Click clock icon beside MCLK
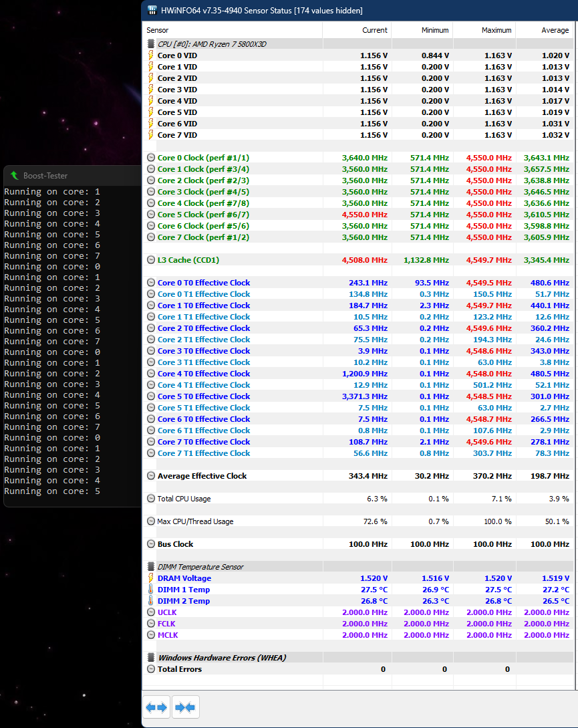578x728 pixels. click(151, 635)
